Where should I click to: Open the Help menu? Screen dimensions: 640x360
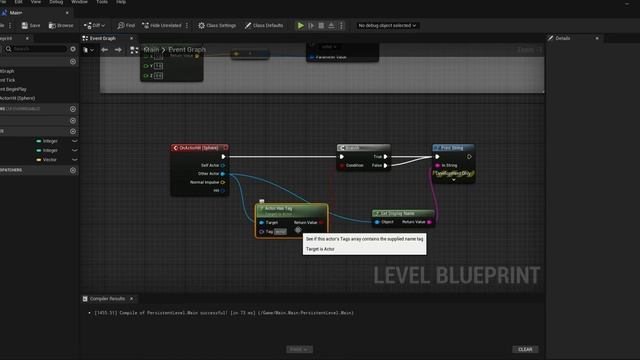[x=121, y=2]
